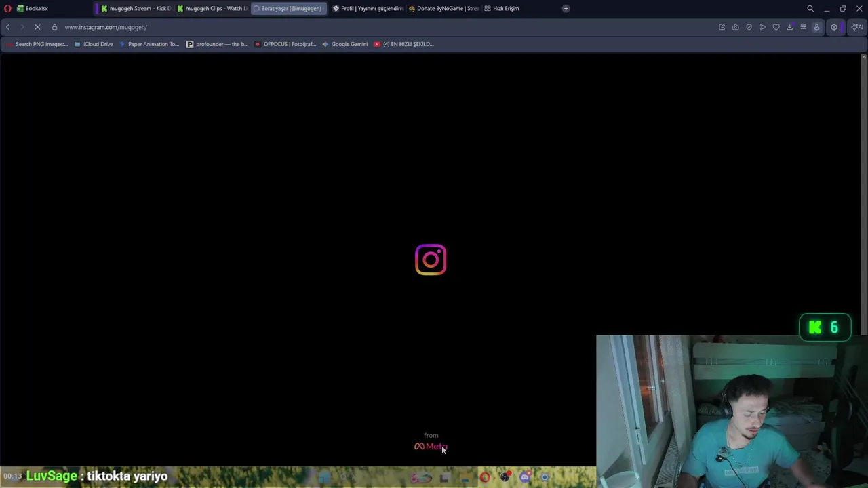Open Opera tab search magnifier
The image size is (868, 488).
click(810, 9)
